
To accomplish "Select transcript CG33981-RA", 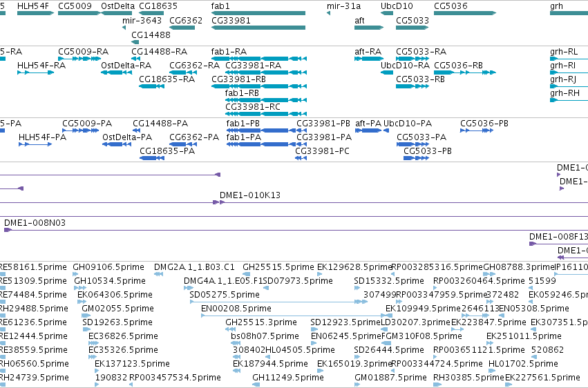I will pos(253,65).
